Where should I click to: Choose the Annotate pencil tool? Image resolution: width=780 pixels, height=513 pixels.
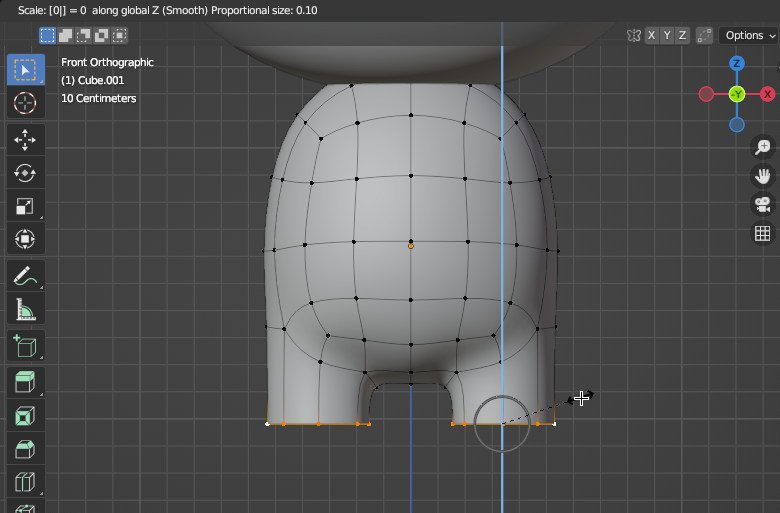point(25,276)
